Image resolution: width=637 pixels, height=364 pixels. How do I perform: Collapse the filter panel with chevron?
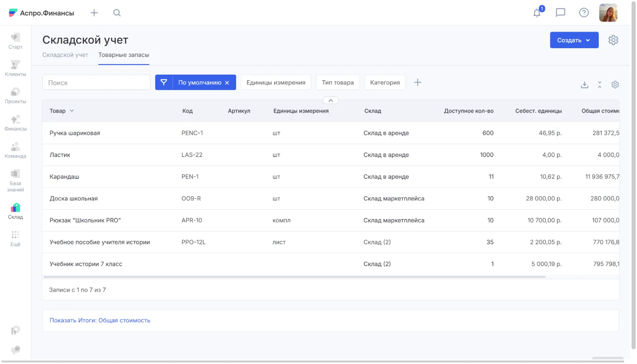point(330,100)
